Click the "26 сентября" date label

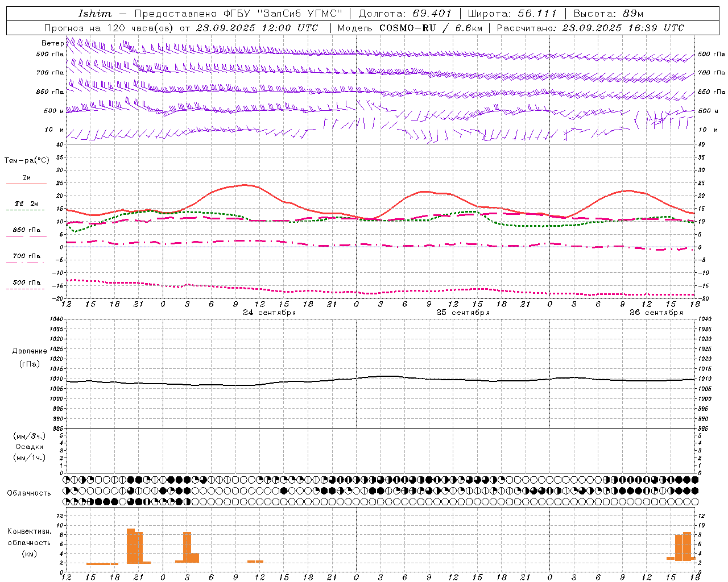click(x=656, y=313)
